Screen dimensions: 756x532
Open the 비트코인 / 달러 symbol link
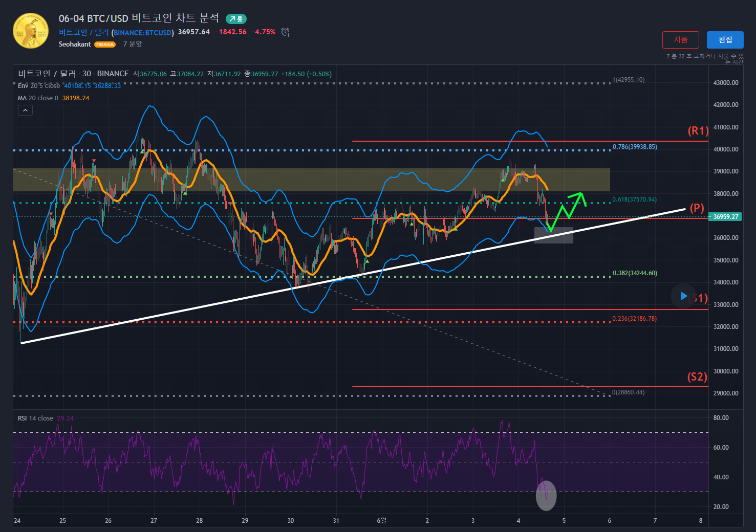[83, 32]
